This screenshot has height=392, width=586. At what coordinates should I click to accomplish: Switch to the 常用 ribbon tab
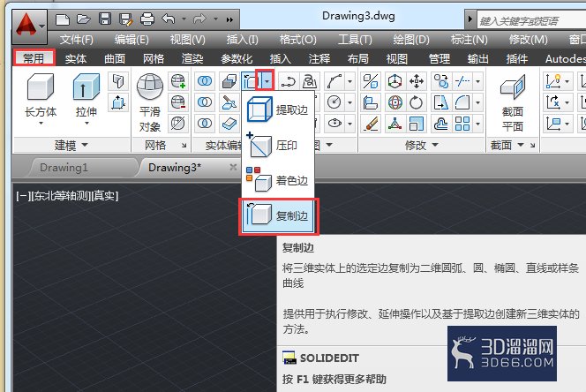pos(34,58)
